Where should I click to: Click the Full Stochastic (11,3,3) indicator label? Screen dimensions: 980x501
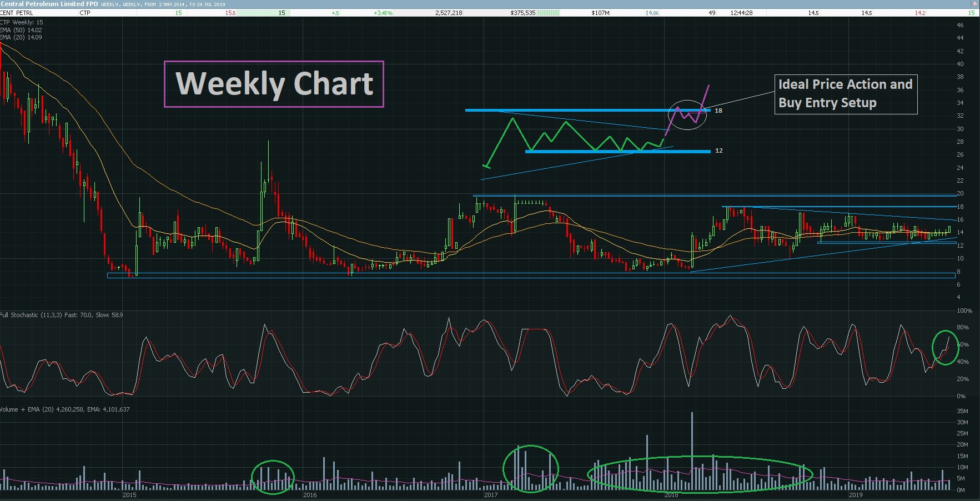(x=62, y=315)
